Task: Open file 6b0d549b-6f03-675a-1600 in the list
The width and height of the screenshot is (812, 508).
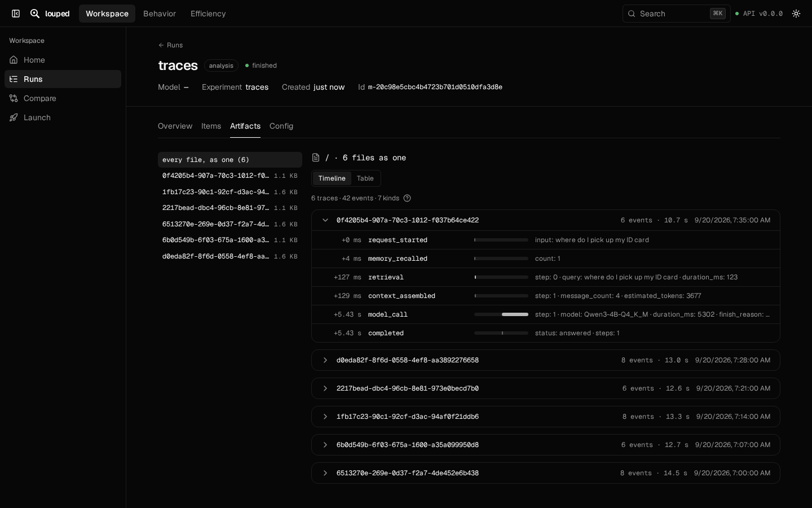Action: 230,240
